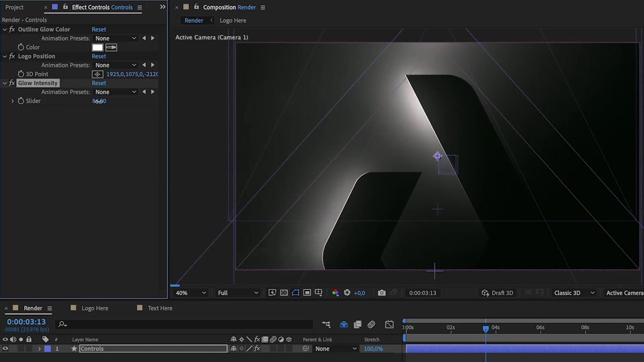Click the timeline search magnifier
The image size is (644, 362).
tap(62, 324)
